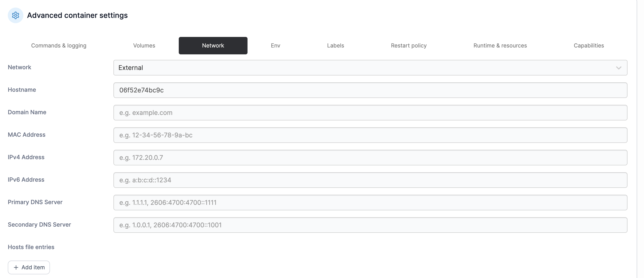Open the Volumes tab
The image size is (644, 278).
pos(144,46)
